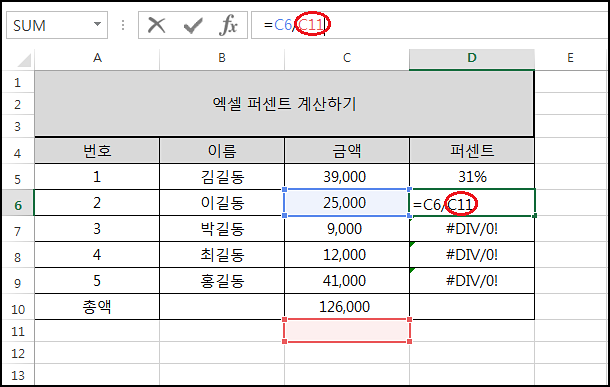The image size is (610, 387).
Task: Click header cell 퍼센트
Action: (472, 151)
